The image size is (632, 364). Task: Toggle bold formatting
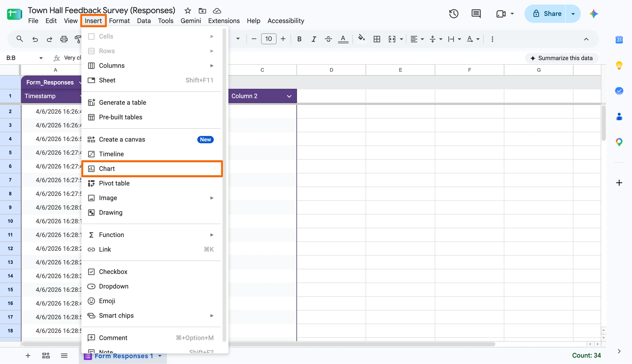(x=299, y=39)
